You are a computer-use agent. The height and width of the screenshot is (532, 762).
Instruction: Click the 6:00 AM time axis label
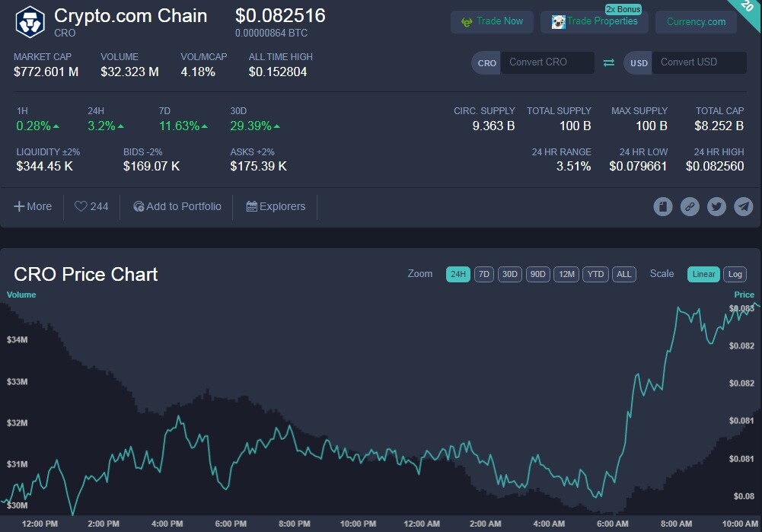(612, 524)
